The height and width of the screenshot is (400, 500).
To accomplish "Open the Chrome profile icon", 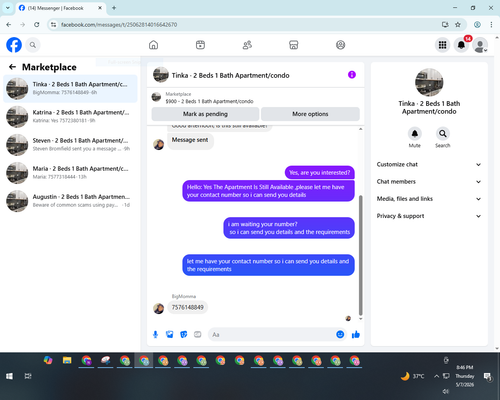I will [x=477, y=25].
